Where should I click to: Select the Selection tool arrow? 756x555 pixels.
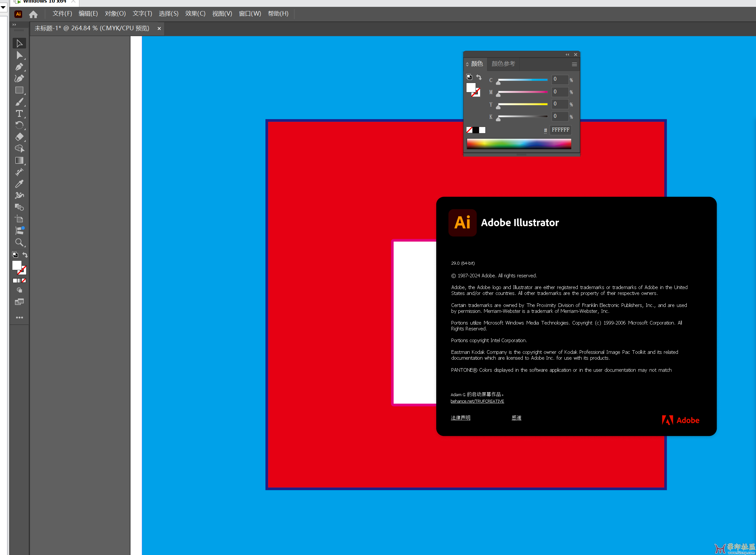pyautogui.click(x=19, y=43)
